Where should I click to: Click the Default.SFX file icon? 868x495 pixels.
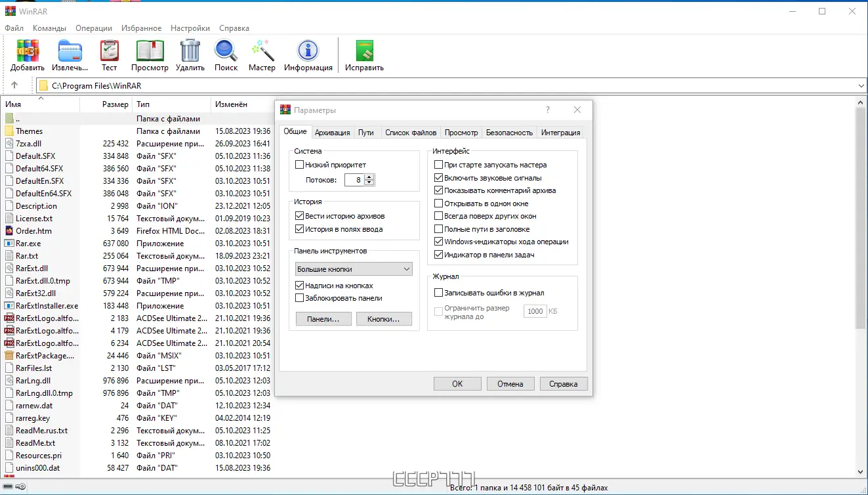[x=9, y=156]
